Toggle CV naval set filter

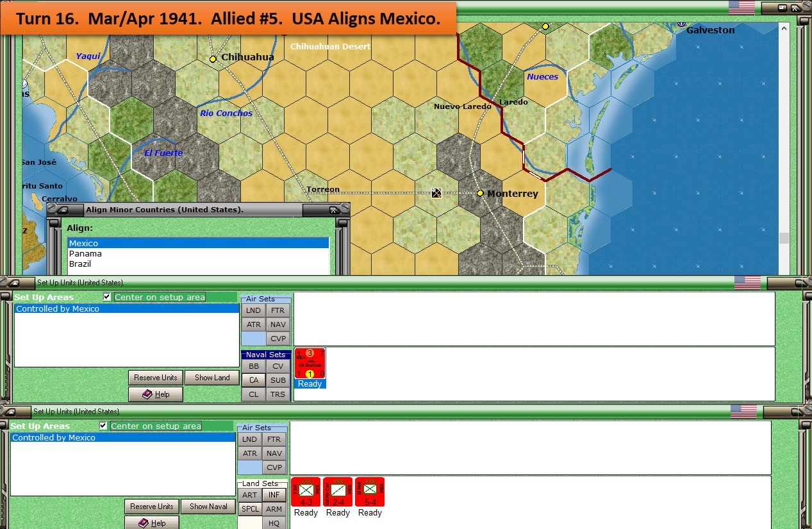[278, 366]
